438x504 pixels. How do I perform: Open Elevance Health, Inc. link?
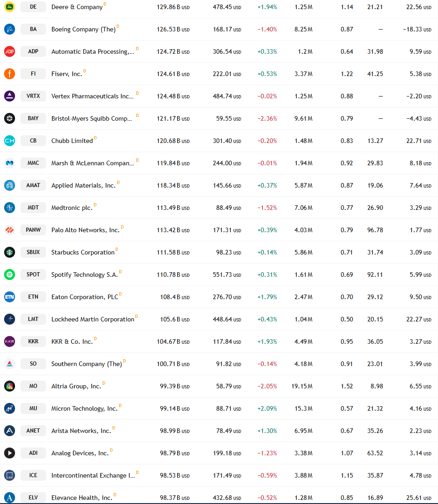pos(81,498)
